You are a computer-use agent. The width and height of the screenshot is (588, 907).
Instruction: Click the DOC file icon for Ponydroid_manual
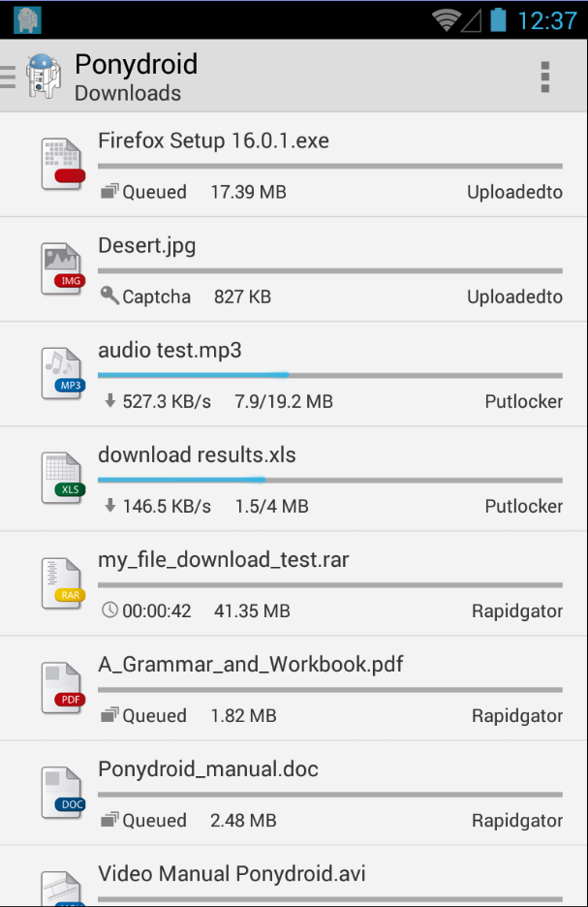click(x=63, y=793)
